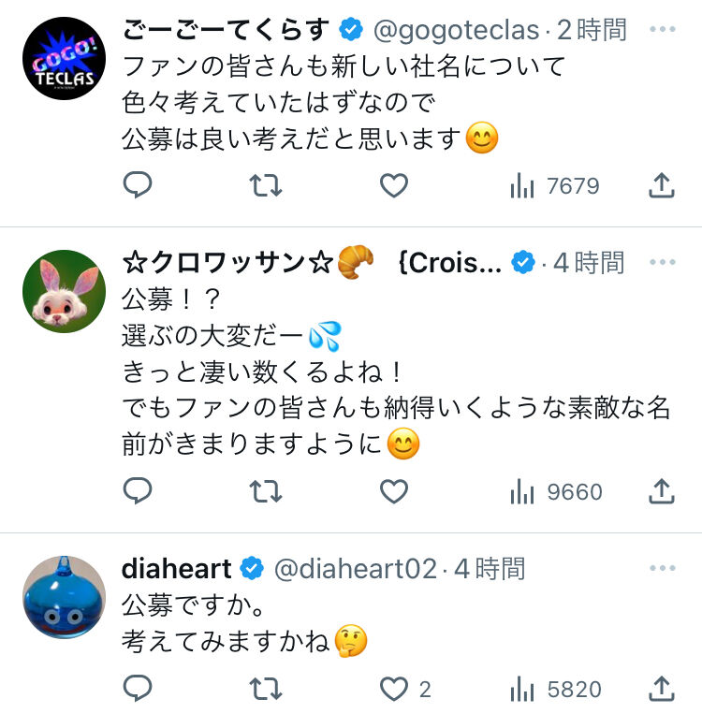Repost the クロワッサン tweet
Viewport: 702px width, 728px height.
pos(266,491)
